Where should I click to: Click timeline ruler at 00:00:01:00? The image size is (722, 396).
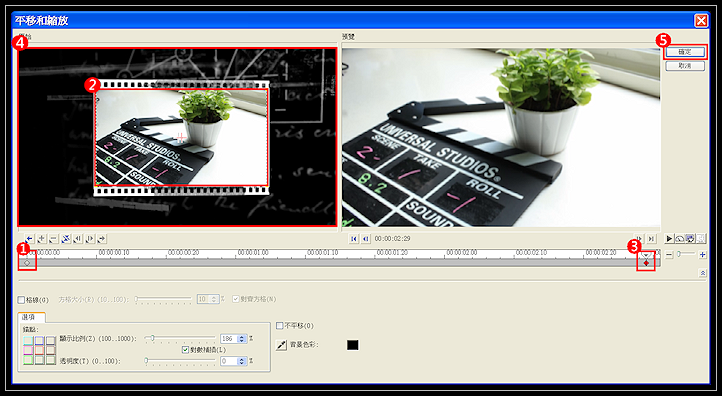[253, 253]
